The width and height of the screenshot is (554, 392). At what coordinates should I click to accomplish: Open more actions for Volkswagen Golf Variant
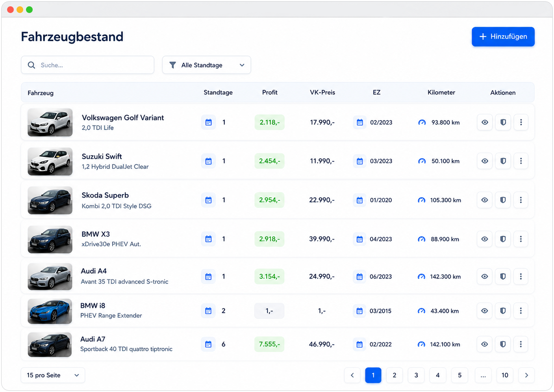pyautogui.click(x=521, y=122)
